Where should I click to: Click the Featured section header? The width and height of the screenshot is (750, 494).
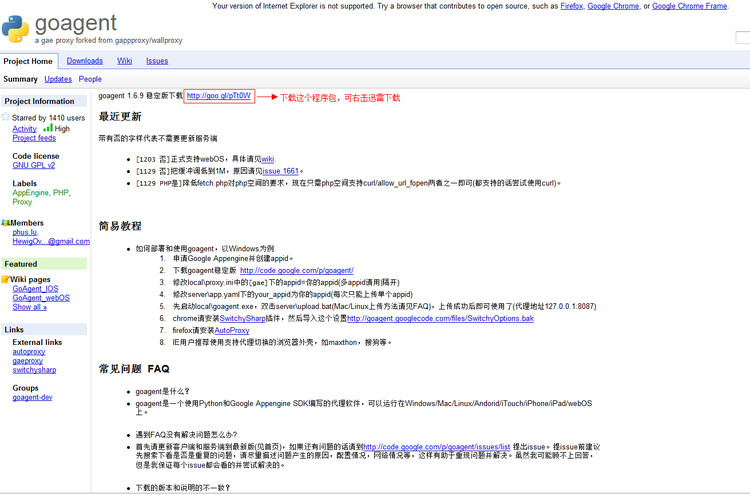[44, 263]
